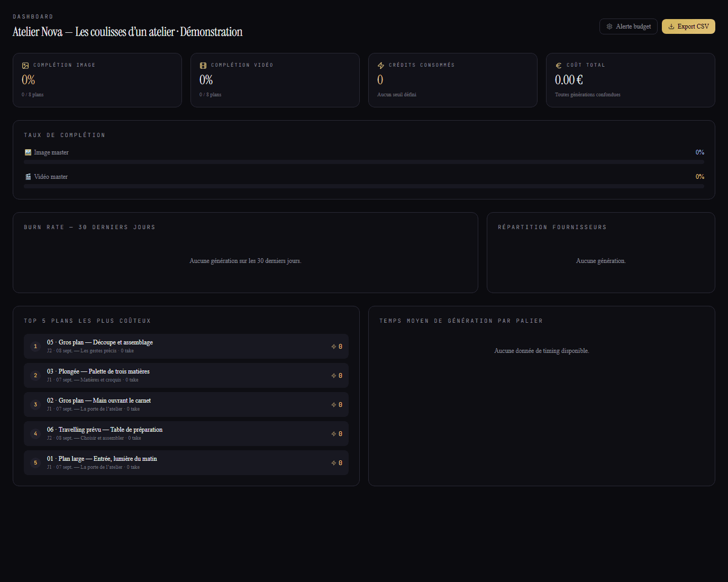Click the Image master progress bar
Image resolution: width=728 pixels, height=582 pixels.
click(364, 162)
